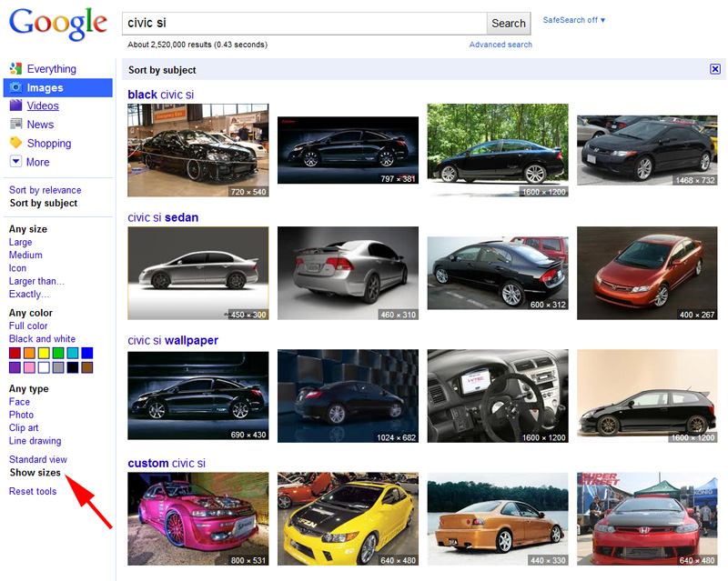Close the Sort by subject bar

coord(715,69)
